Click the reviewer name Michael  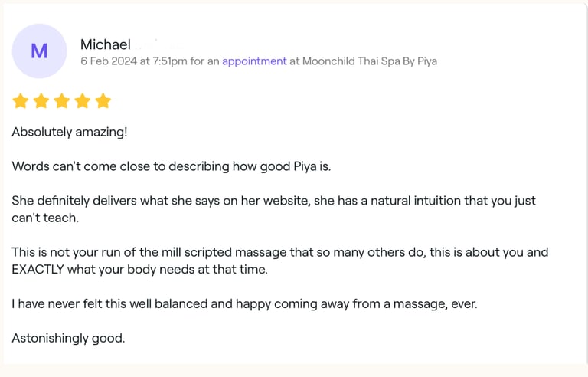click(106, 44)
